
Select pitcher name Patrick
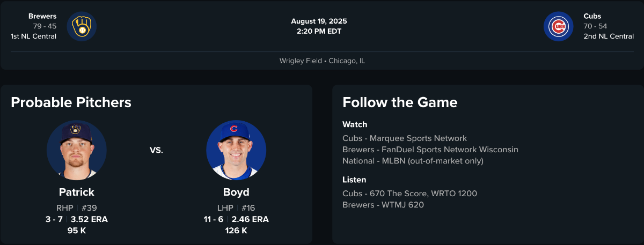77,192
